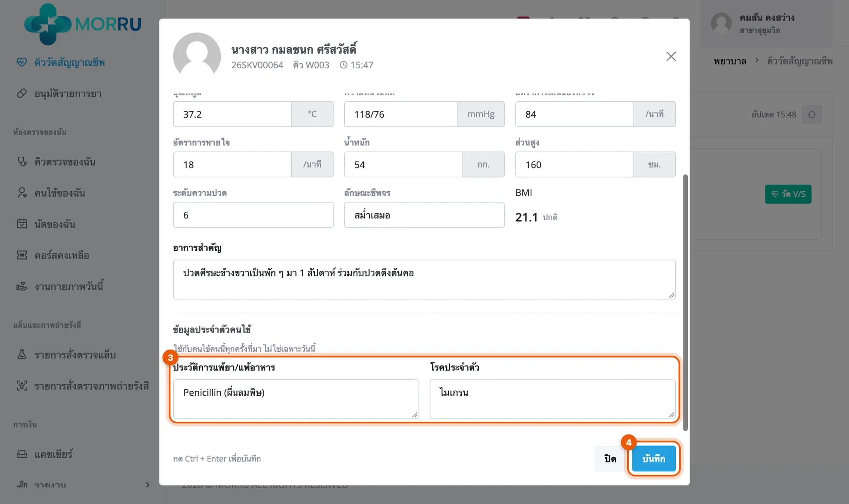
Task: Click the user avatar at top right
Action: click(x=721, y=23)
